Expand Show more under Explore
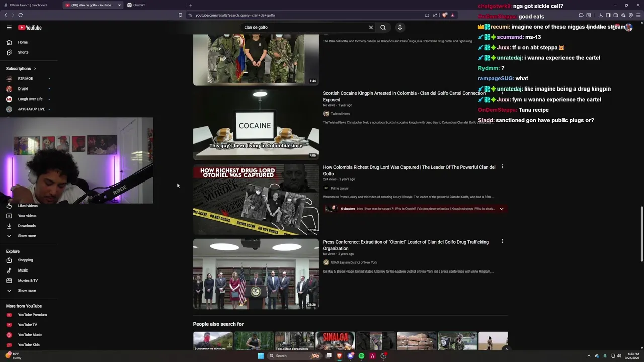 (x=27, y=291)
